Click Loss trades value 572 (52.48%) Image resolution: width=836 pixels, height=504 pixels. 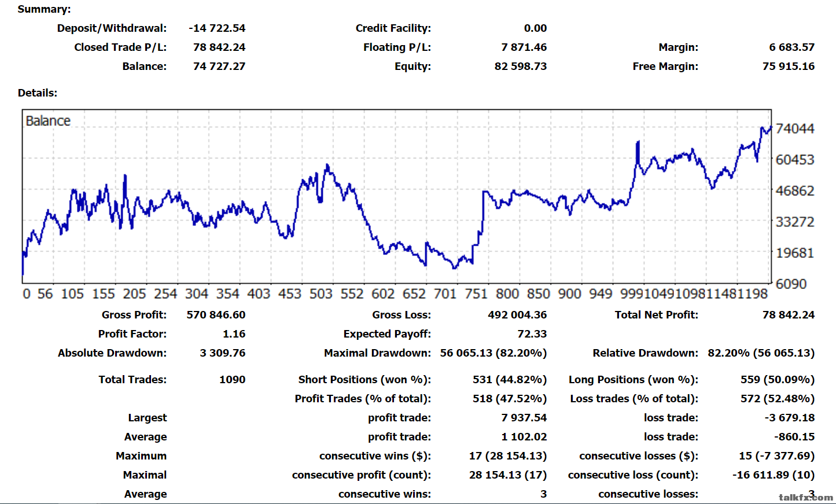point(778,398)
